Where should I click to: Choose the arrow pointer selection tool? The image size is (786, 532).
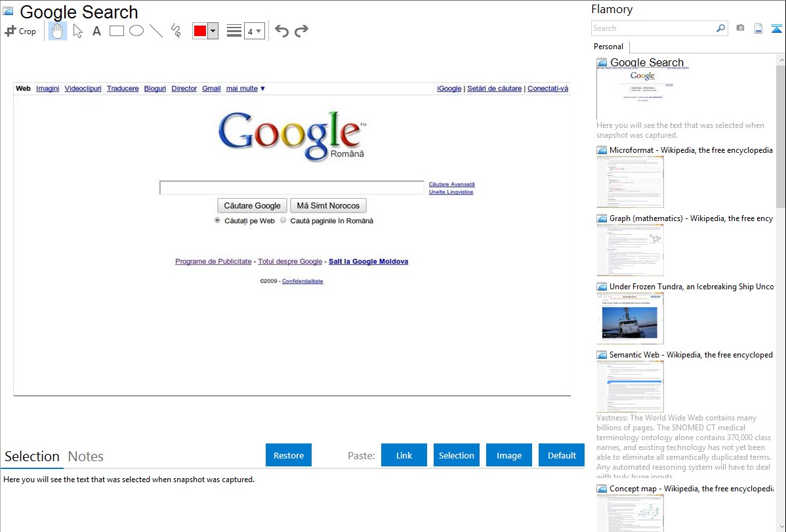click(x=77, y=31)
